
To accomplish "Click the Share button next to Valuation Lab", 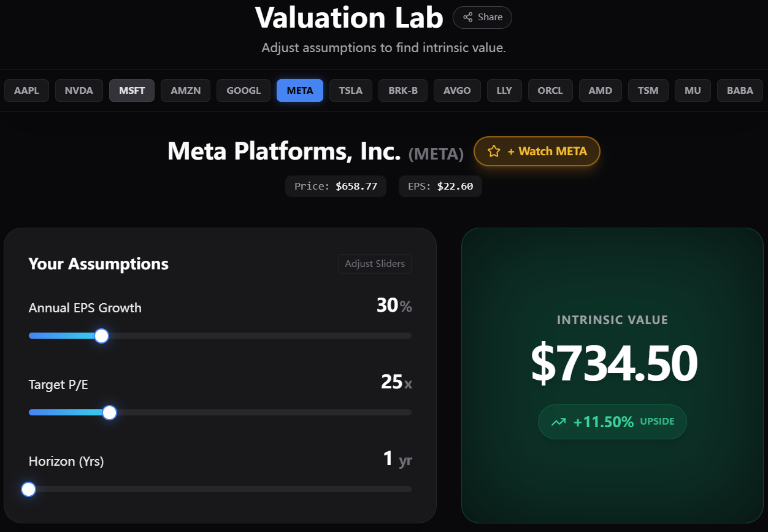I will tap(482, 17).
